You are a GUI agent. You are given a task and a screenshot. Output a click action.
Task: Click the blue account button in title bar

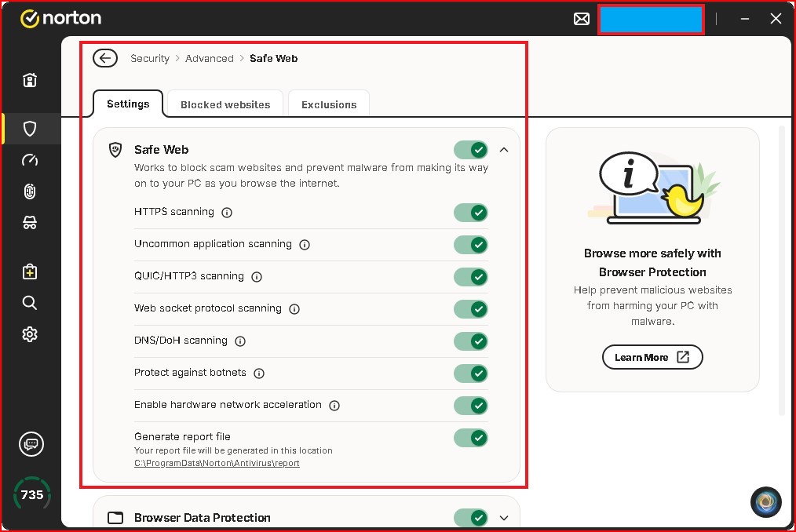click(x=652, y=20)
